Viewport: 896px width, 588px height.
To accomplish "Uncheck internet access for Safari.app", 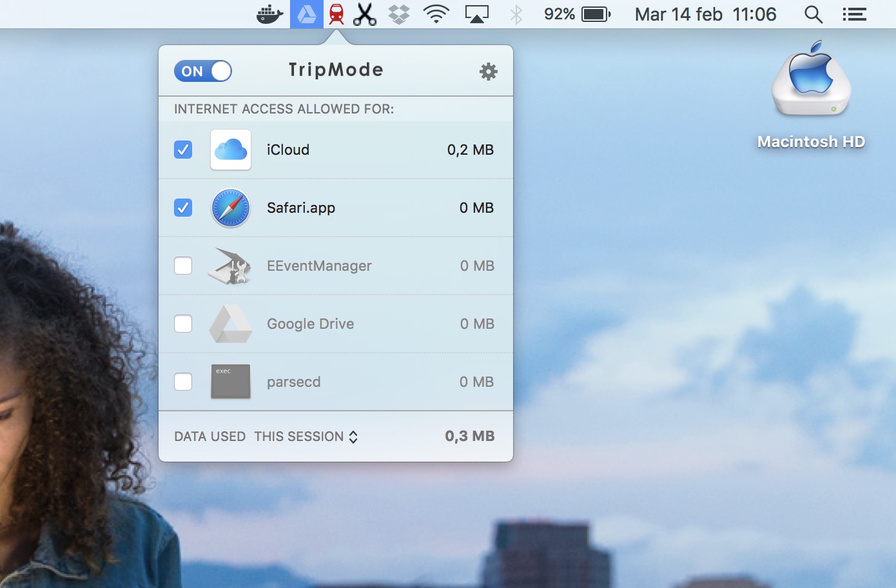I will point(183,208).
